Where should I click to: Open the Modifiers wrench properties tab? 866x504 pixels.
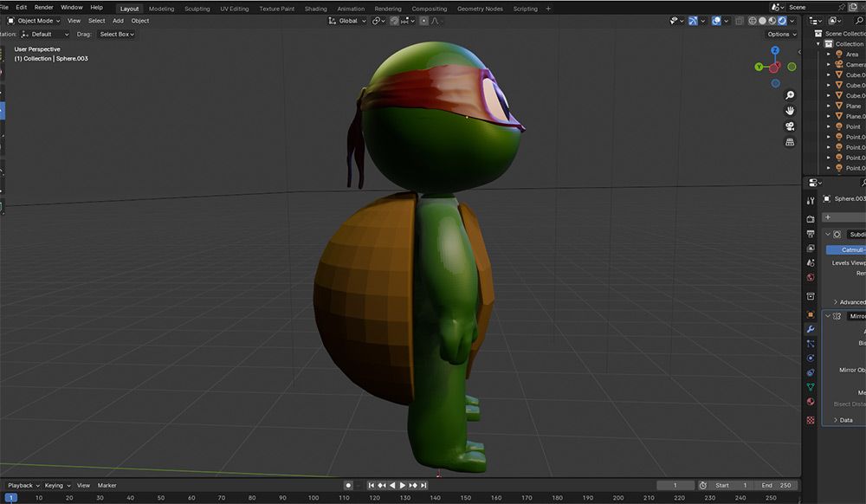(x=811, y=330)
